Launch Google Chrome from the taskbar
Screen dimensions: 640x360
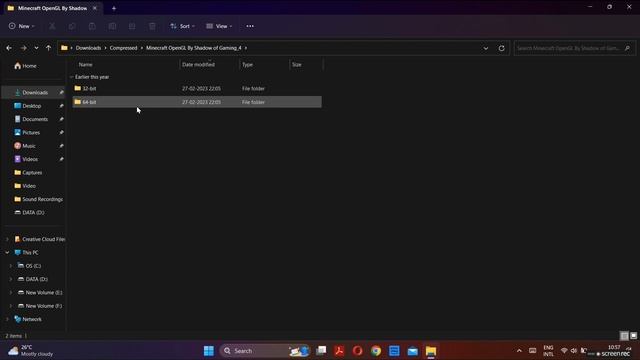click(x=376, y=351)
